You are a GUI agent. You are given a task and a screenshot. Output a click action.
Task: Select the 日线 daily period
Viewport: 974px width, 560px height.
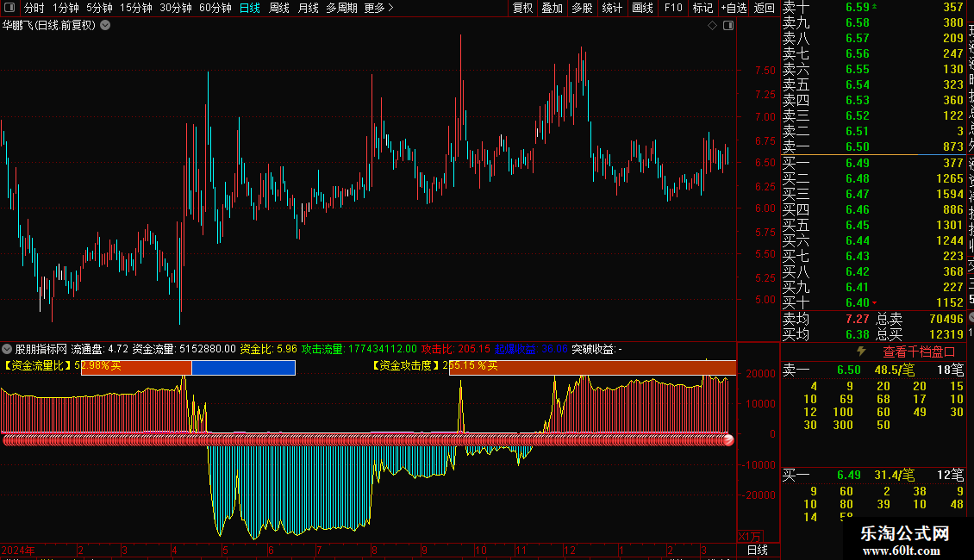coord(250,8)
